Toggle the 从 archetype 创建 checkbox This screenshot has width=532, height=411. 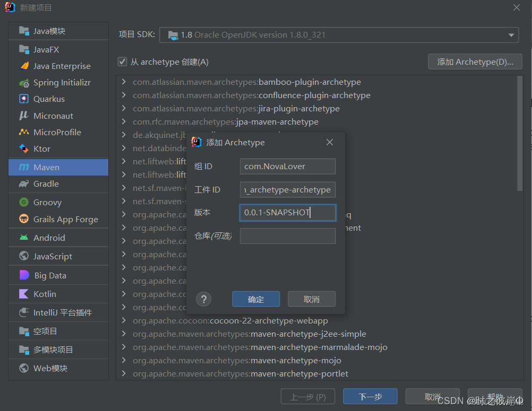(x=122, y=62)
